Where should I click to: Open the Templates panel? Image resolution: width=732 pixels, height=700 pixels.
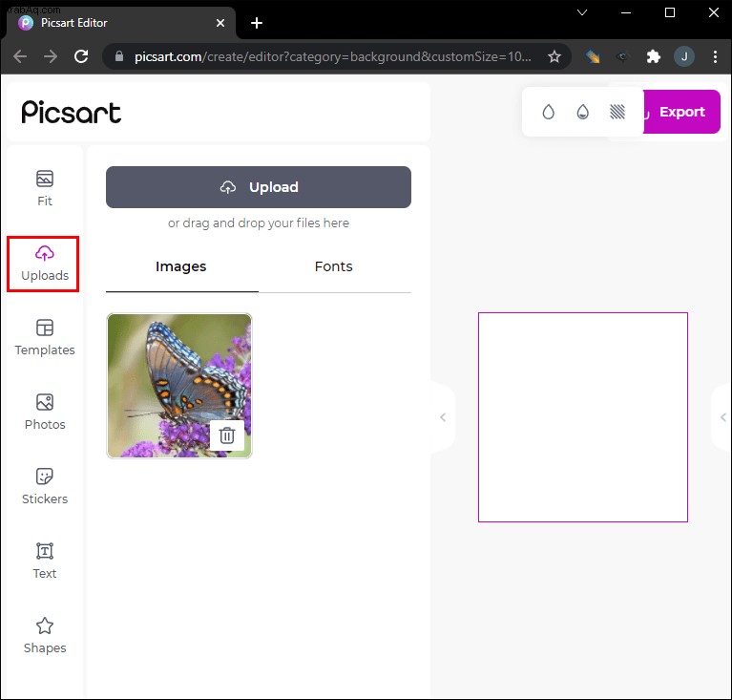pyautogui.click(x=45, y=338)
